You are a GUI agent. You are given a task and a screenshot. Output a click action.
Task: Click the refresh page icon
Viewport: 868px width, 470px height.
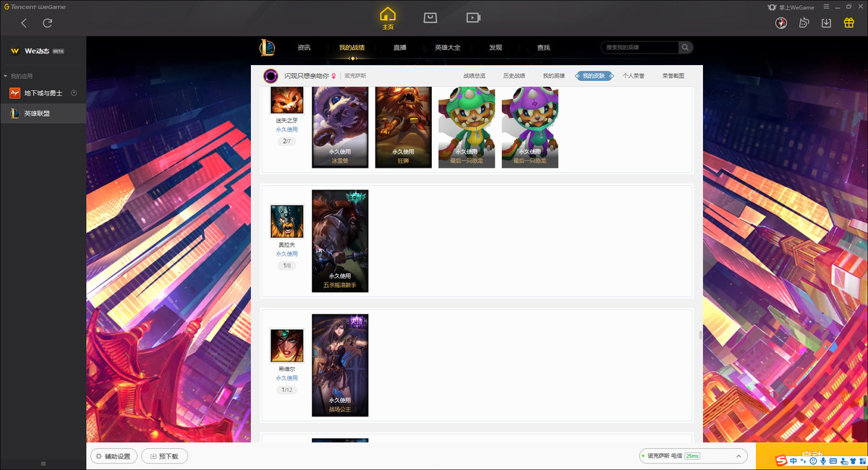pyautogui.click(x=47, y=23)
